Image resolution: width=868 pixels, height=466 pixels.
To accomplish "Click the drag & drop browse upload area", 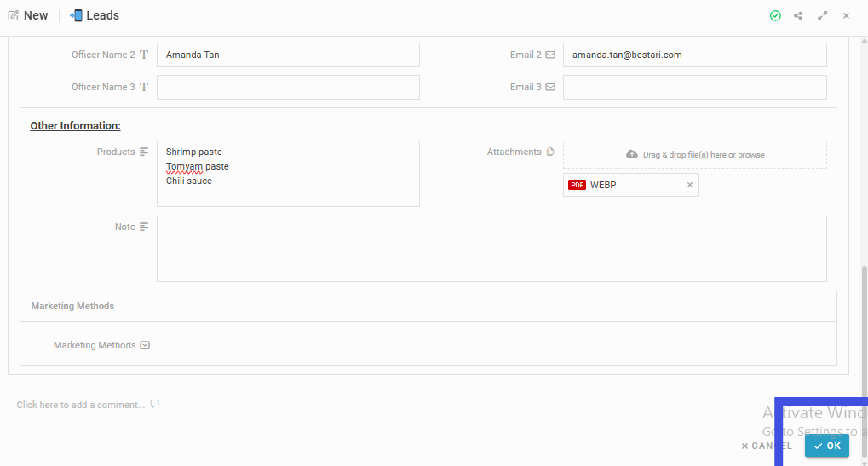I will 695,154.
